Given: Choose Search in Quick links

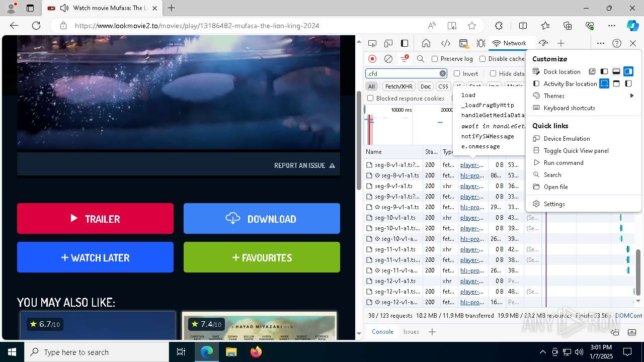Looking at the screenshot, I should [x=584, y=174].
